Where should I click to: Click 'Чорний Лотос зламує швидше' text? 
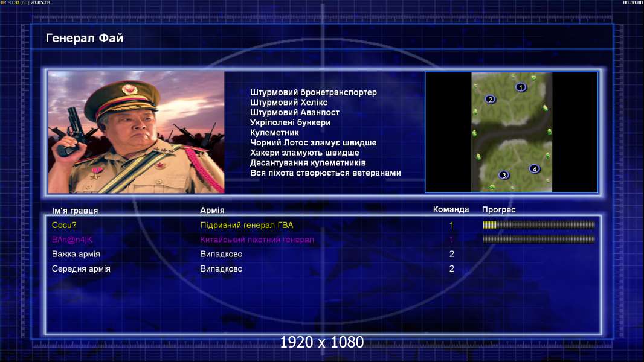tap(314, 142)
